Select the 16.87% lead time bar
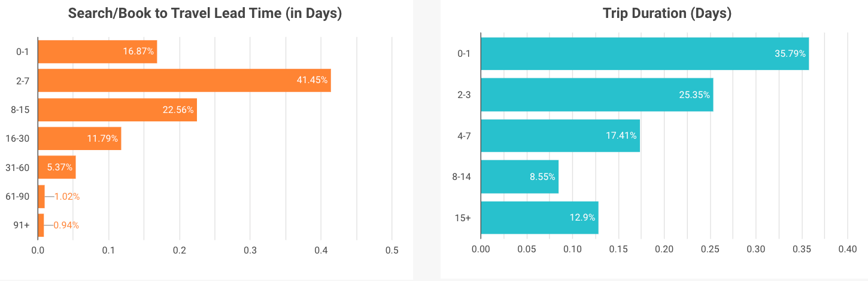This screenshot has height=281, width=868. click(x=97, y=51)
